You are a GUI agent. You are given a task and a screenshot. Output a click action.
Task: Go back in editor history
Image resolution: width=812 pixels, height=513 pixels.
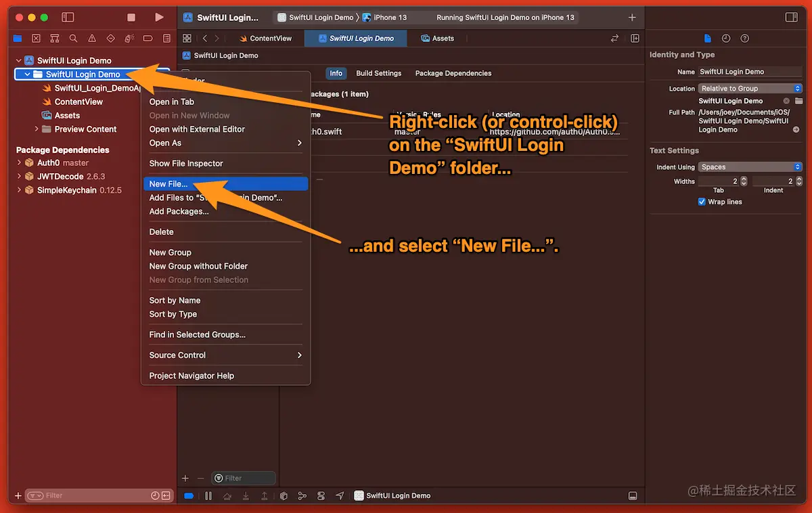[x=205, y=39]
